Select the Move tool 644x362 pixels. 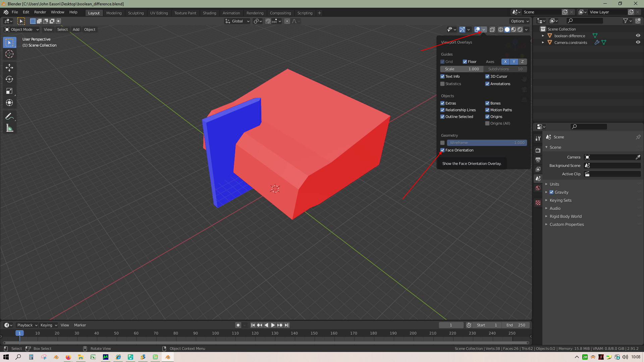point(9,68)
